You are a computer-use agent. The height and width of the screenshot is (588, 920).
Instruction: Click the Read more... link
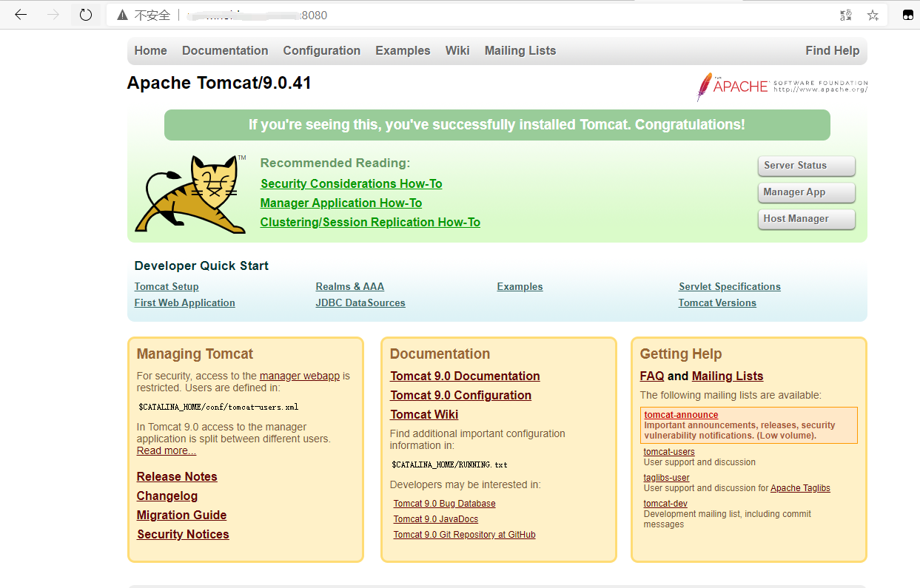point(167,450)
